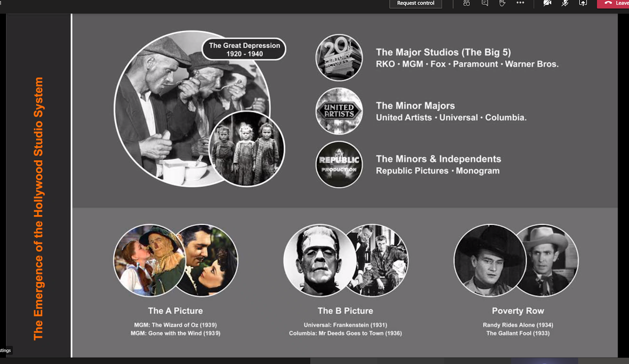Click RKO MGM Fox Paramount Warner Bros. line
The height and width of the screenshot is (364, 629).
point(467,64)
